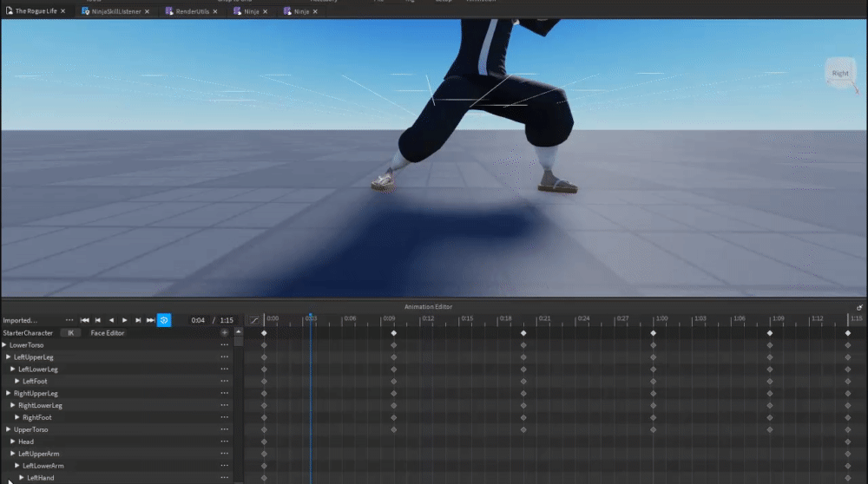This screenshot has height=484, width=868.
Task: Toggle IK mode
Action: pyautogui.click(x=70, y=333)
